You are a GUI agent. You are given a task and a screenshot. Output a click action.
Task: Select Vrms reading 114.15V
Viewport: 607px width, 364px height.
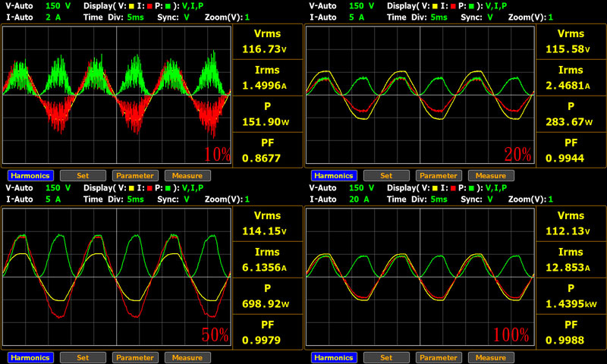[x=264, y=231]
